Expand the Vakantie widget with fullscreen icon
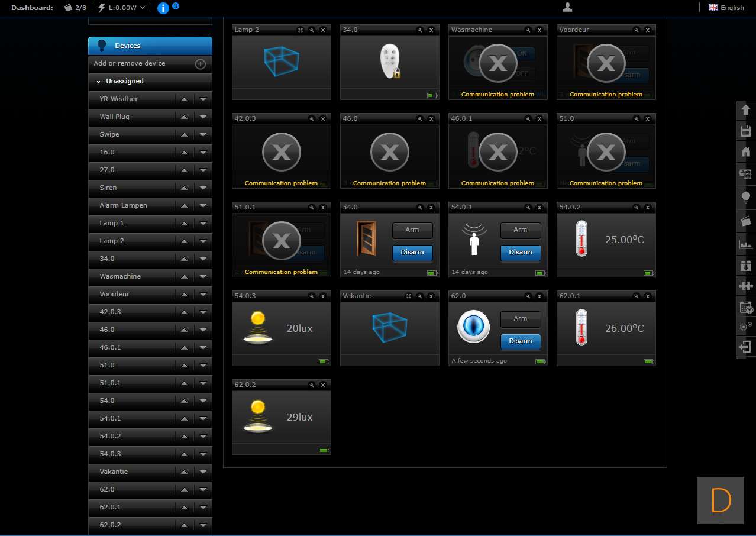Screen dimensions: 756x536 tap(409, 296)
